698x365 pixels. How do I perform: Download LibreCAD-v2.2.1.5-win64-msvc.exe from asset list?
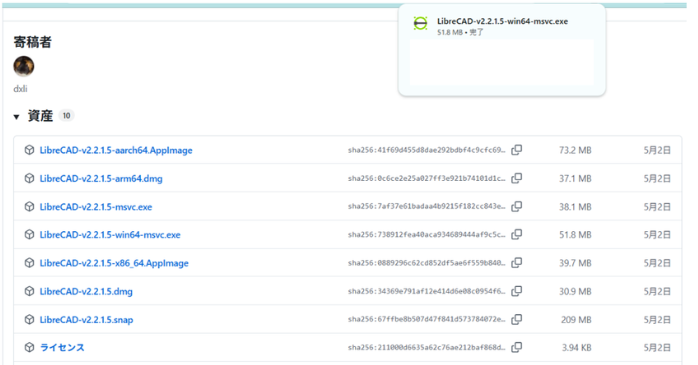(110, 235)
